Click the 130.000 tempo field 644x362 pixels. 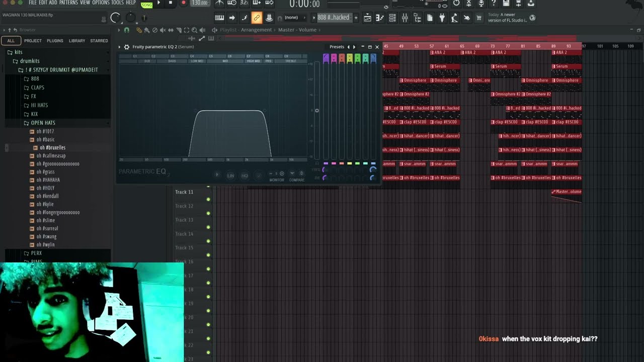click(x=200, y=3)
